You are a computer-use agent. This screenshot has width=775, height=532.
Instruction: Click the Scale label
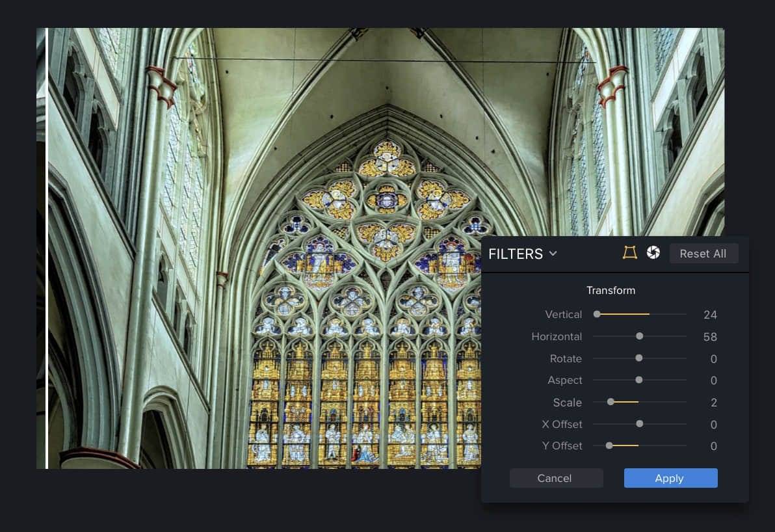tap(568, 403)
